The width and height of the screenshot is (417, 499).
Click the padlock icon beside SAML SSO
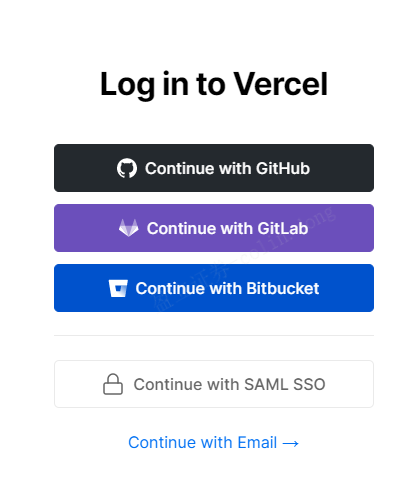(113, 384)
